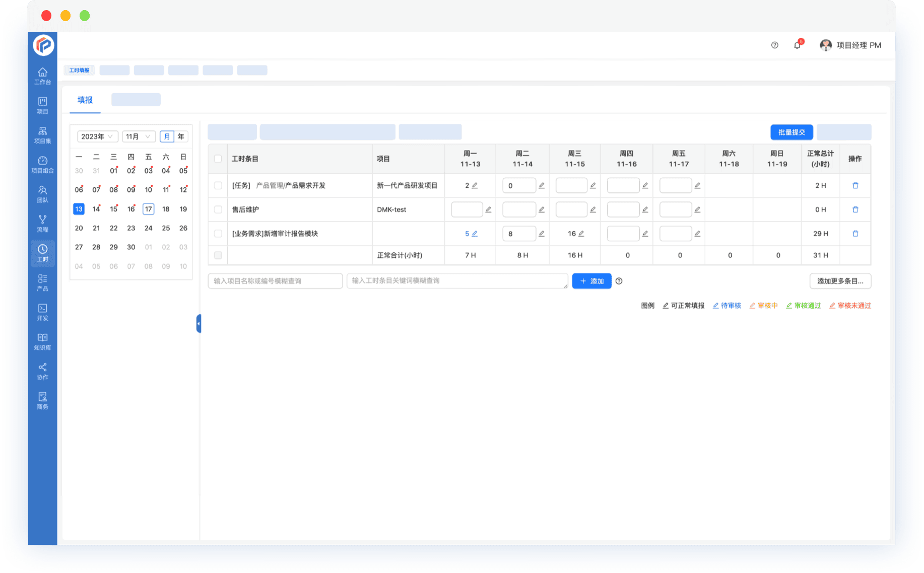Select the 填报 tab
Screen dimensions: 924x573
pos(85,100)
